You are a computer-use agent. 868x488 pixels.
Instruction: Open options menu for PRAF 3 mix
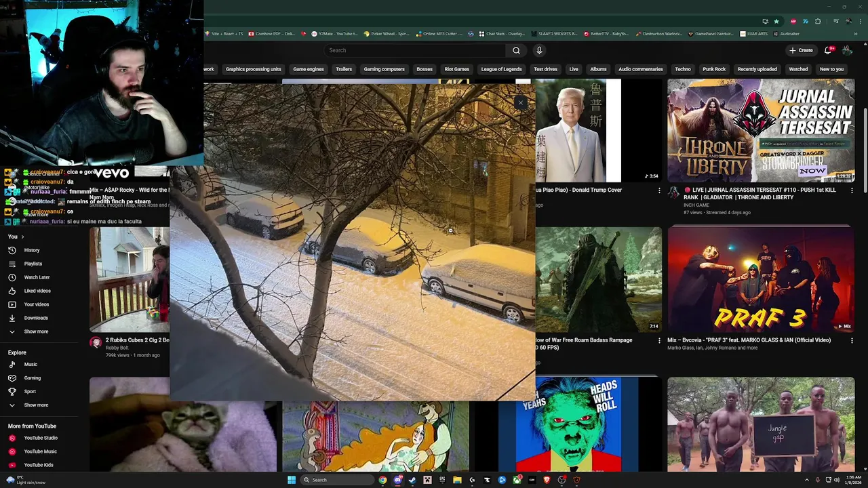[x=852, y=341]
